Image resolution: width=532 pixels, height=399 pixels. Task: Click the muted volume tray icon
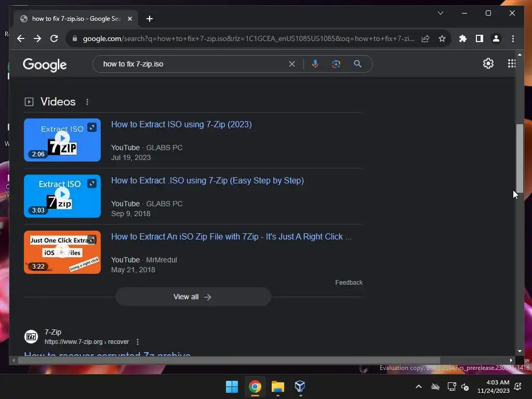(465, 387)
